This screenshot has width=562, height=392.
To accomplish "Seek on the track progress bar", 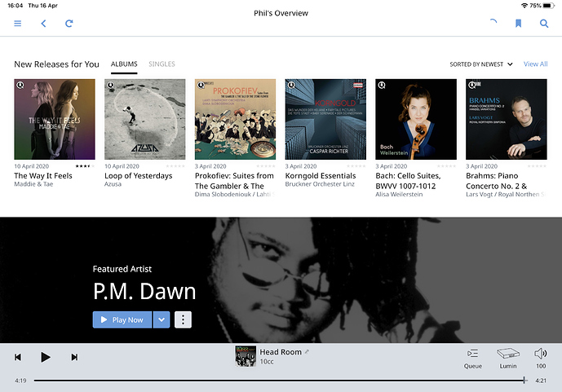I will click(x=281, y=381).
